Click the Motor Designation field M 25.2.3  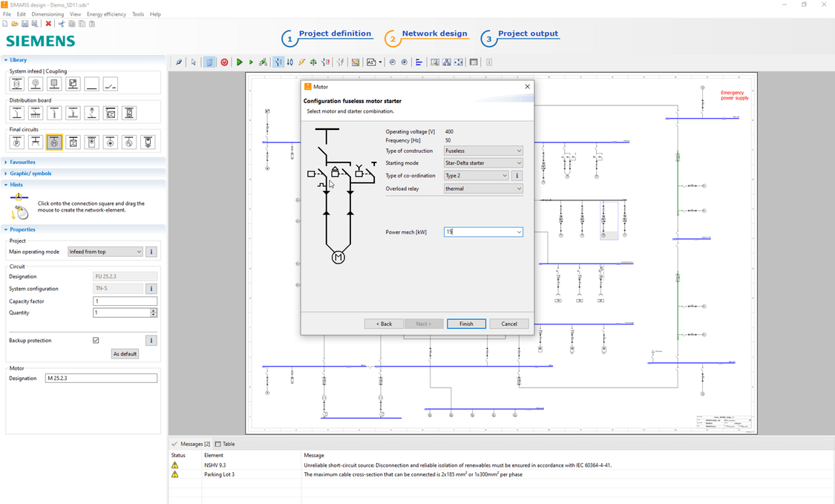click(x=101, y=379)
